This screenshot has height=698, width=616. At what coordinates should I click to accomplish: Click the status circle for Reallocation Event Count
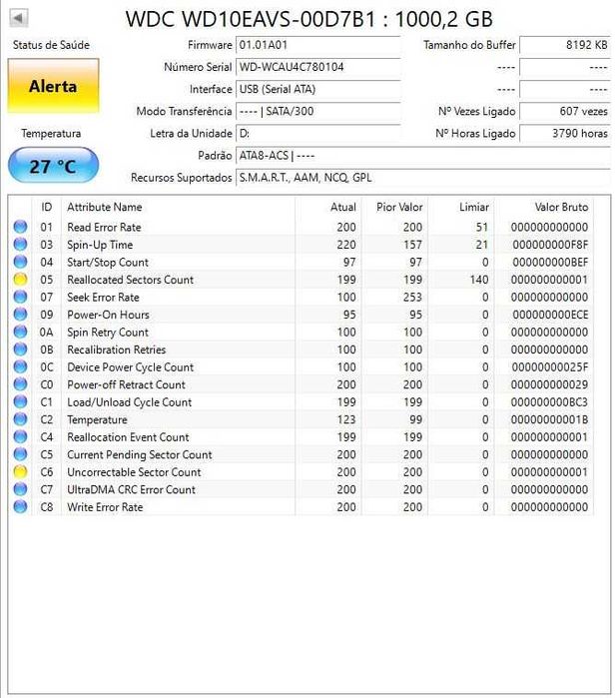click(20, 436)
